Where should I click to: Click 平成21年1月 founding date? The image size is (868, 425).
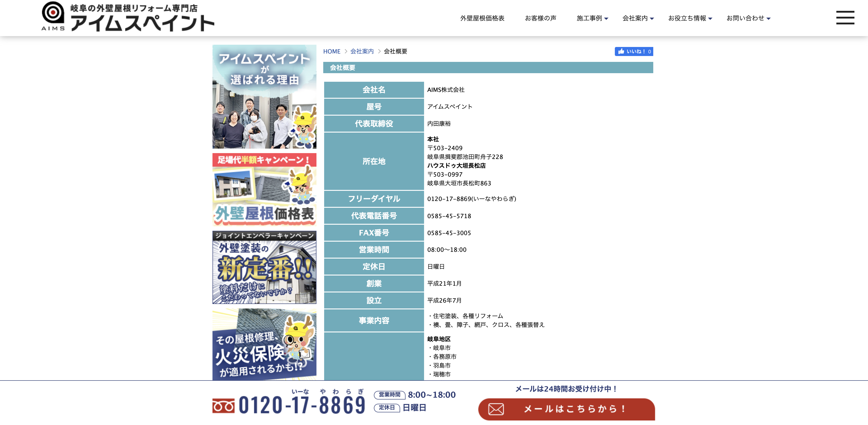pyautogui.click(x=444, y=283)
